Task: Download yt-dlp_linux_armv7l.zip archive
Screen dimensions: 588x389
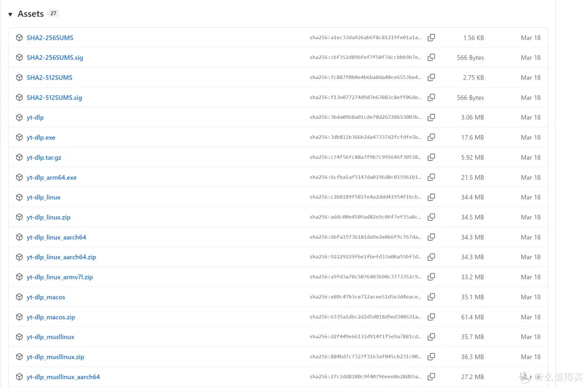Action: pos(60,277)
